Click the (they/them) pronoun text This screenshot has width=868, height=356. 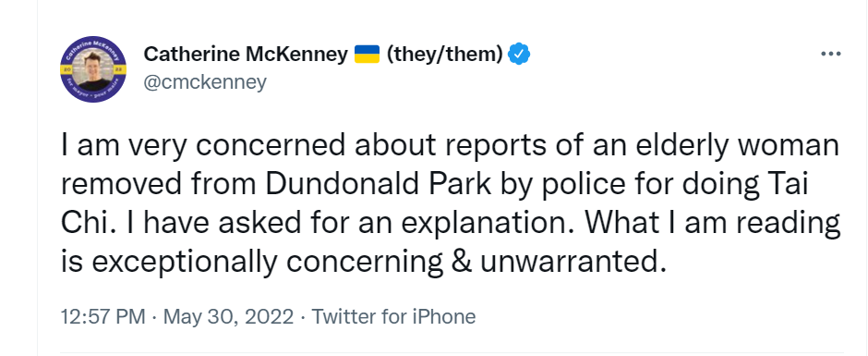tap(444, 54)
